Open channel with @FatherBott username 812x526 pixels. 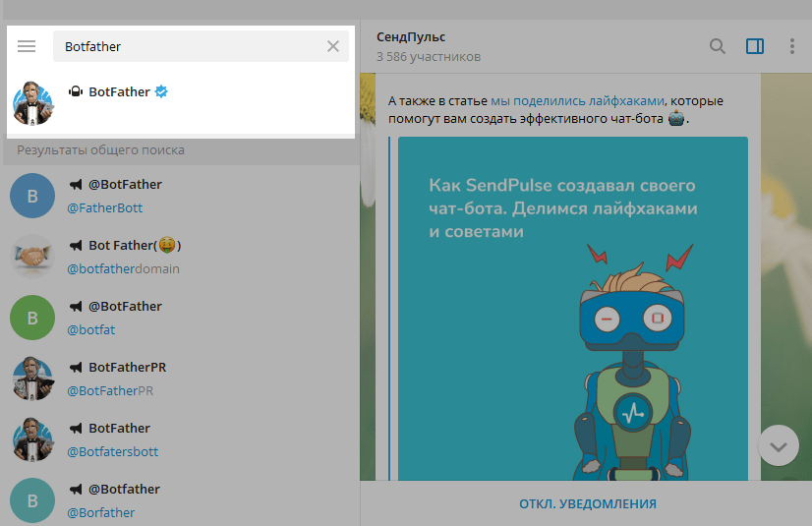(x=180, y=196)
